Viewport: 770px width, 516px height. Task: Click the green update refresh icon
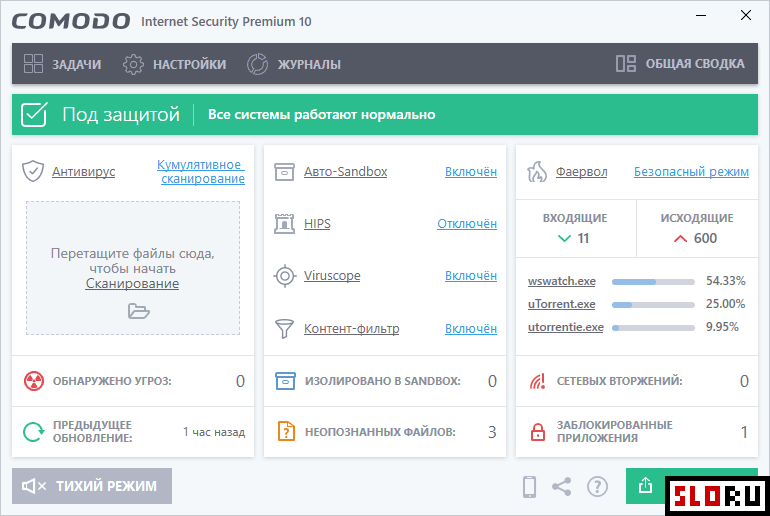(x=33, y=432)
